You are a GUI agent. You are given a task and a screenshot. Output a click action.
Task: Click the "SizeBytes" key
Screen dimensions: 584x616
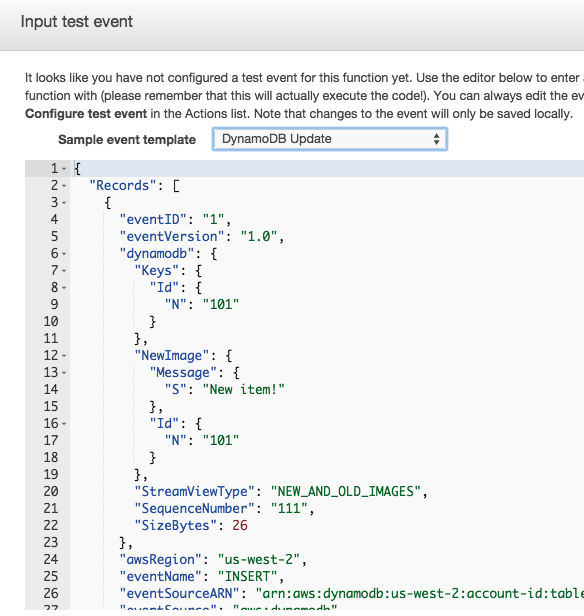pos(176,526)
